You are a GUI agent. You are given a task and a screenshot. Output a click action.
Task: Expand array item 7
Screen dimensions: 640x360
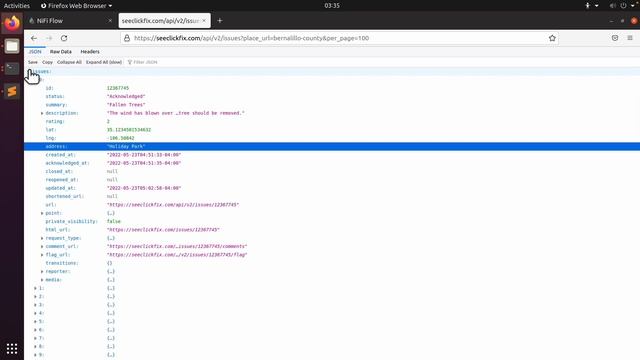[36, 338]
